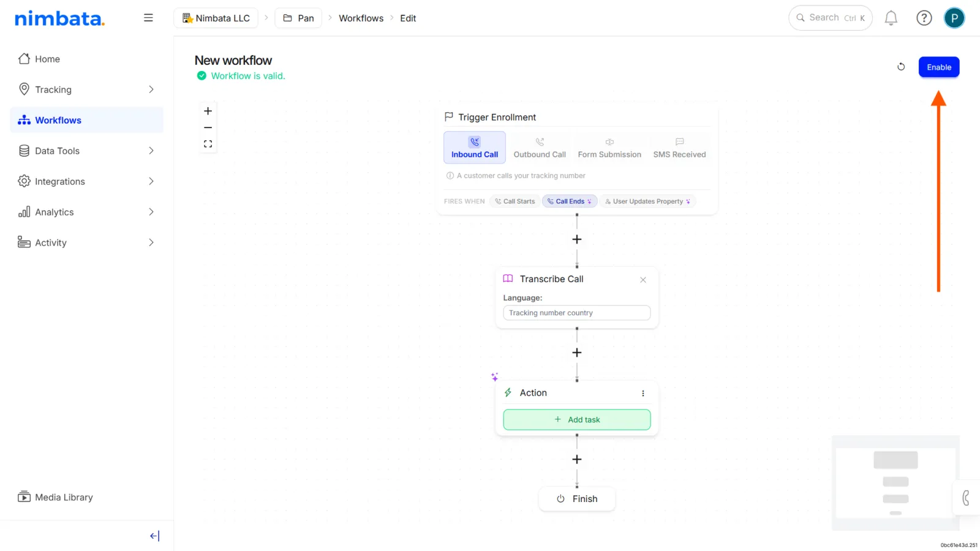980x551 pixels.
Task: Zoom out of the workflow canvas
Action: tap(208, 127)
